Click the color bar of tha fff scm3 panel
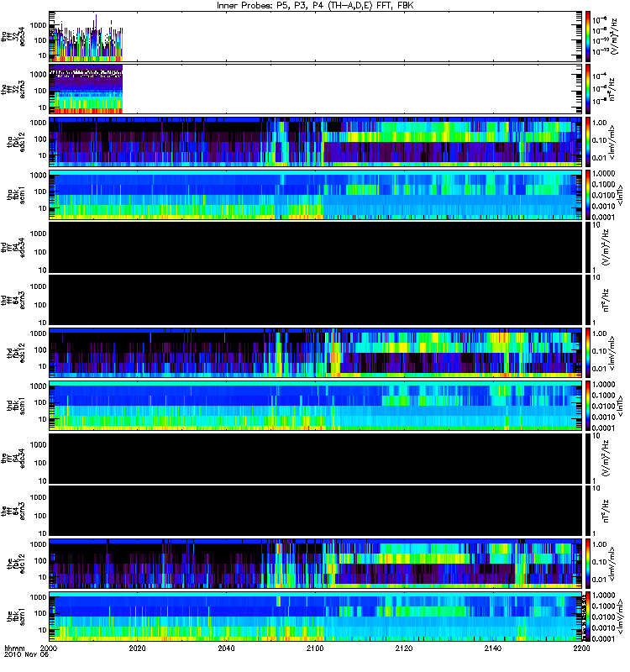This screenshot has width=630, height=672. point(588,89)
